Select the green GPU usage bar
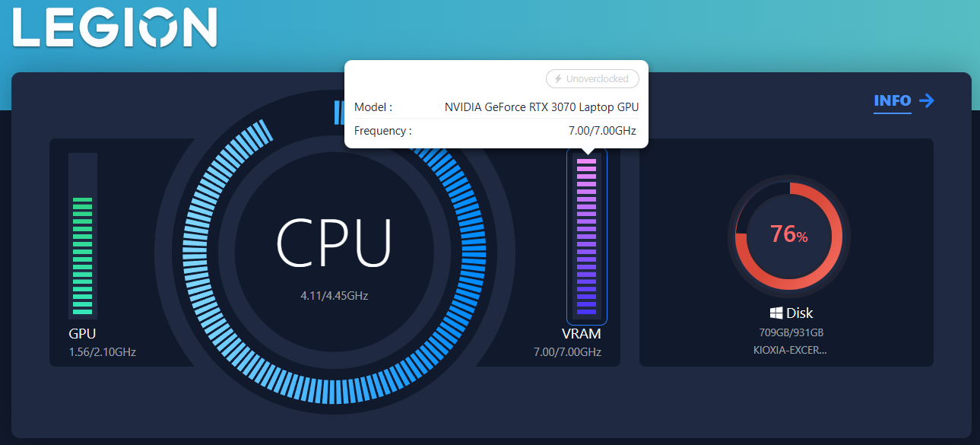The width and height of the screenshot is (980, 445). 82,255
